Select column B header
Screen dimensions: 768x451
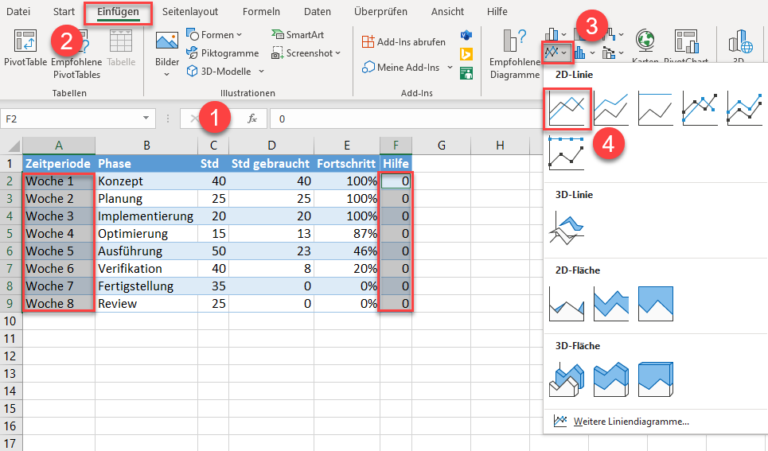pos(146,145)
